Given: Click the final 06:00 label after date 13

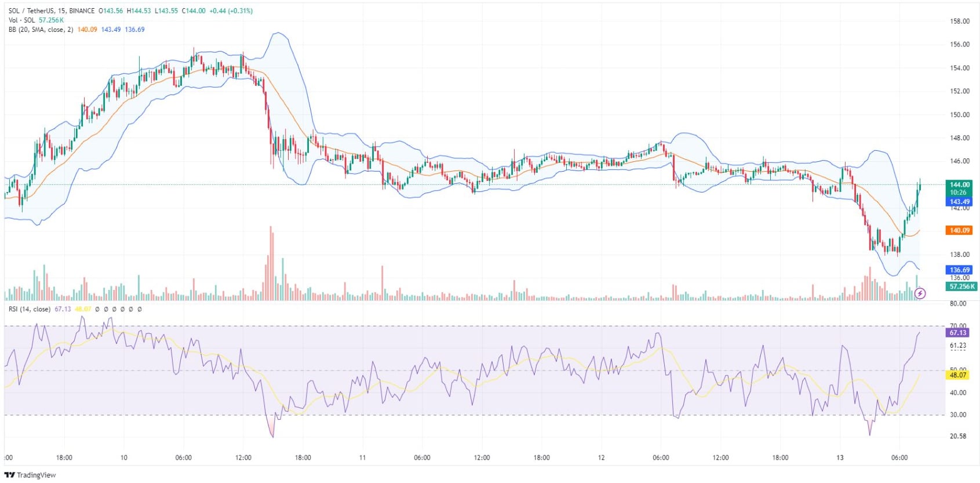Looking at the screenshot, I should click(899, 457).
